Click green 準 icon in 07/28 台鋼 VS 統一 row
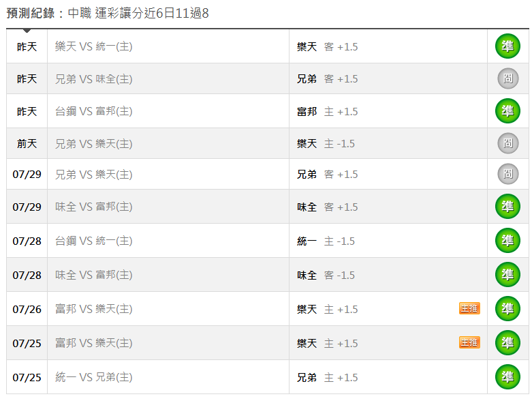This screenshot has height=401, width=532. tap(507, 241)
